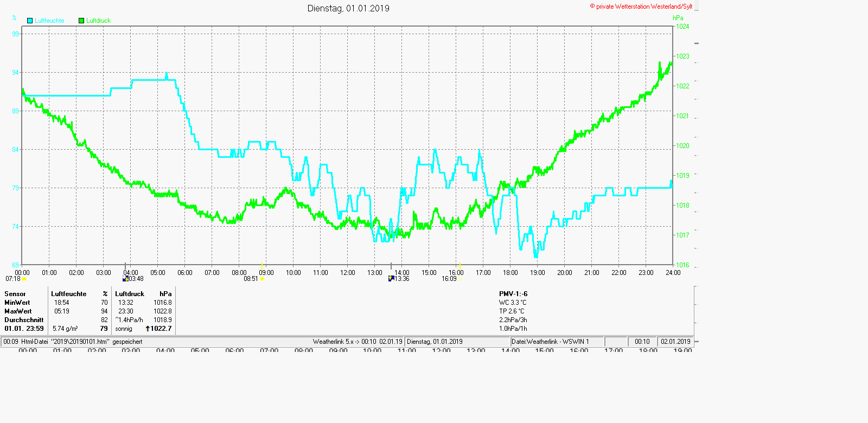Click the average pressure value '1018.9'
868x423 pixels.
tap(163, 320)
